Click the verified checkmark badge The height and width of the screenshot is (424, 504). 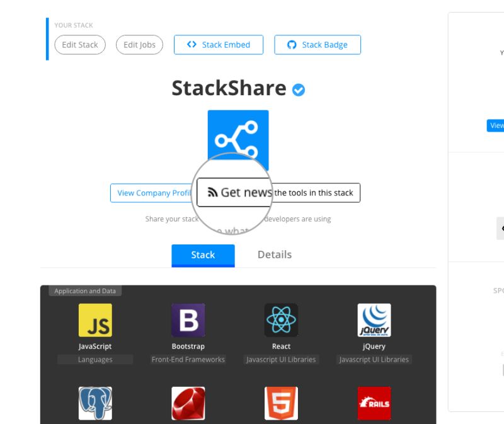[298, 89]
